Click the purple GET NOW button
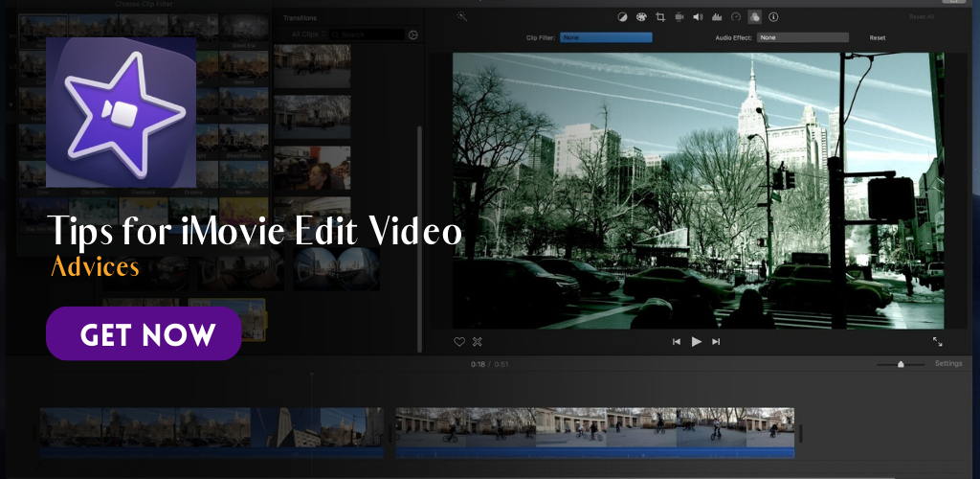 pos(144,333)
